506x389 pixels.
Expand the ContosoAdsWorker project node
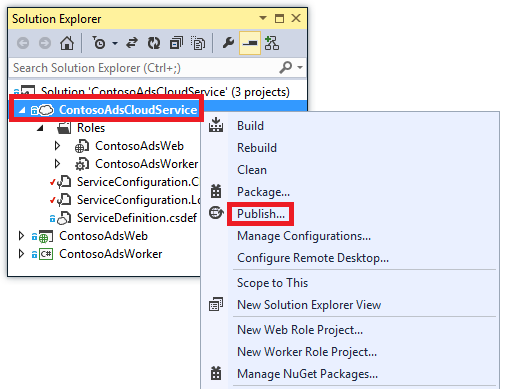click(21, 254)
